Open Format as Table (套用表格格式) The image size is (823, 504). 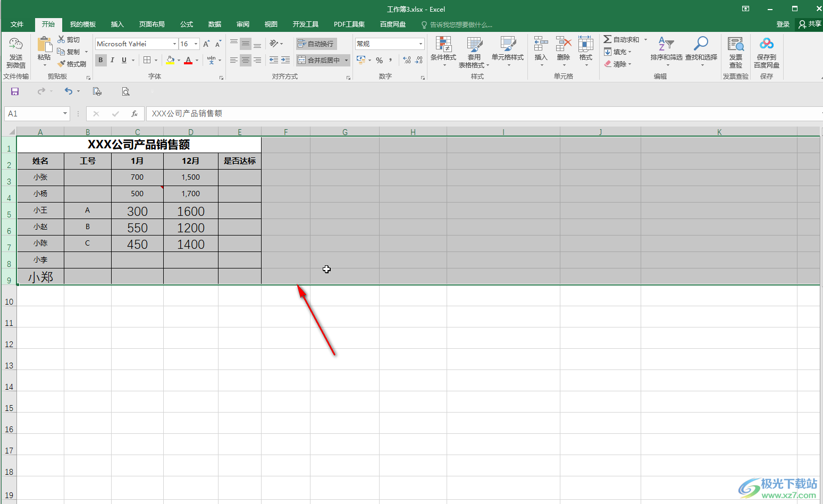tap(474, 52)
